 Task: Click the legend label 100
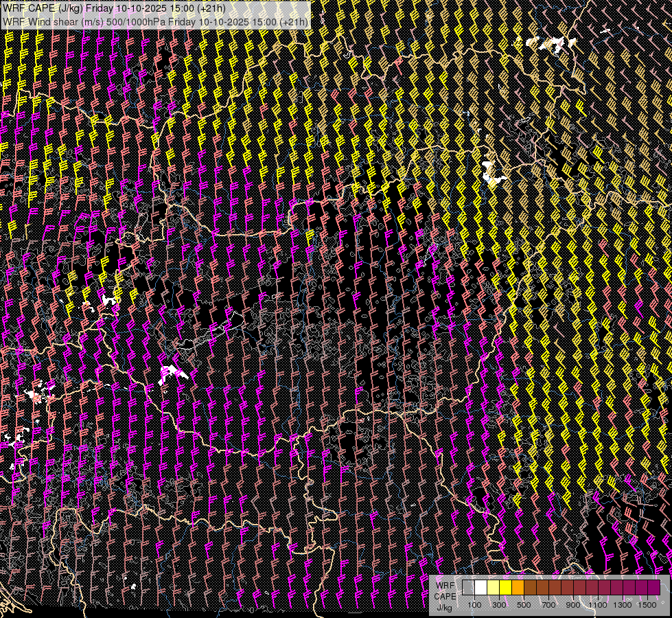(x=474, y=605)
